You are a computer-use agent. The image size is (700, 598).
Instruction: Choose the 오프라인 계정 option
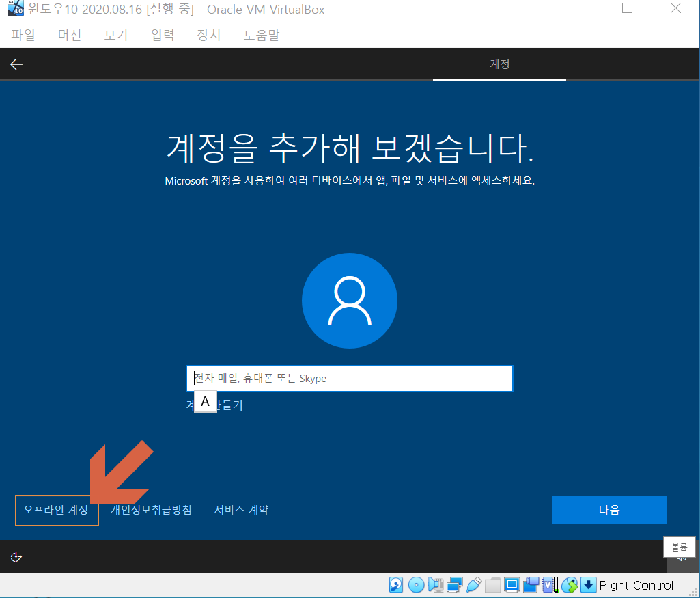pyautogui.click(x=56, y=510)
